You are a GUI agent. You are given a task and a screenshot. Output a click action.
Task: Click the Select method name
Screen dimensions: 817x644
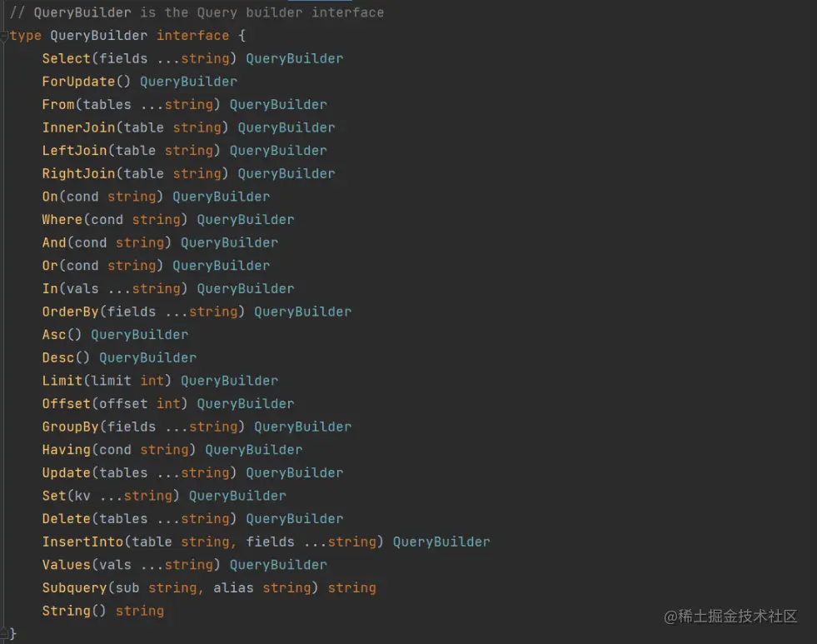(x=66, y=58)
